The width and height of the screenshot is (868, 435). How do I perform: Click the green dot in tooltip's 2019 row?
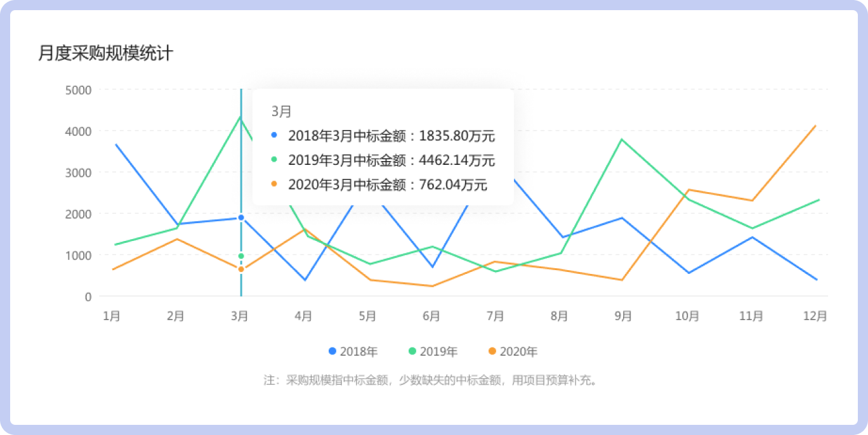272,160
